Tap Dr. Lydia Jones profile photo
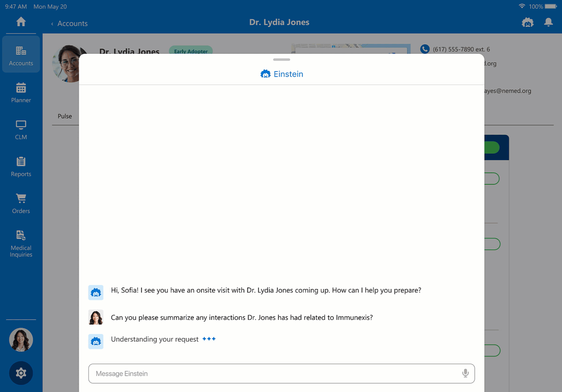The height and width of the screenshot is (392, 562). tap(65, 64)
